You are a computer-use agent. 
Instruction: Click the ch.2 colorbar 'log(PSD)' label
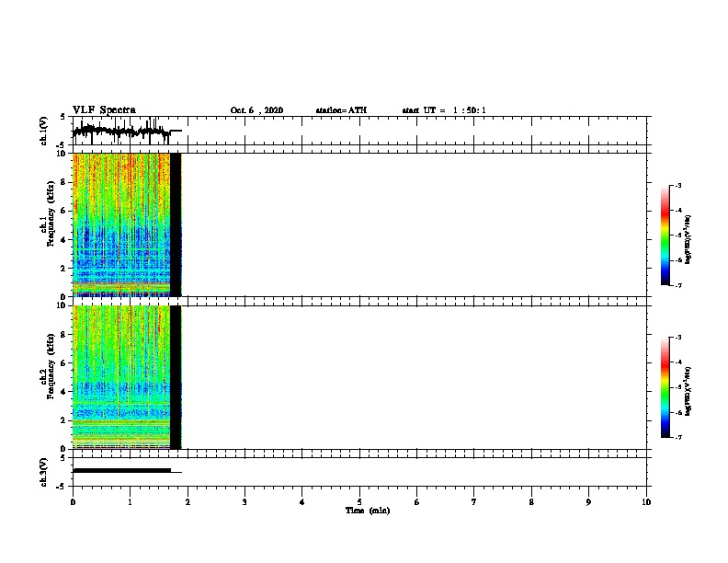[x=688, y=391]
